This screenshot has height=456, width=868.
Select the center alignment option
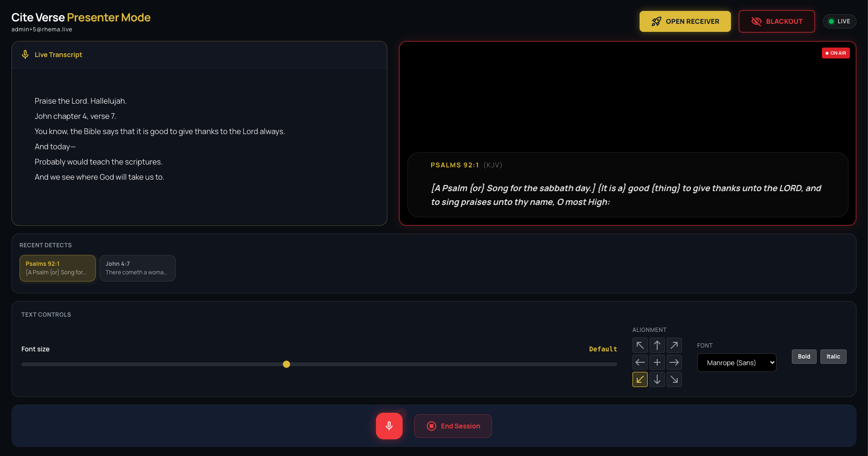(x=657, y=362)
